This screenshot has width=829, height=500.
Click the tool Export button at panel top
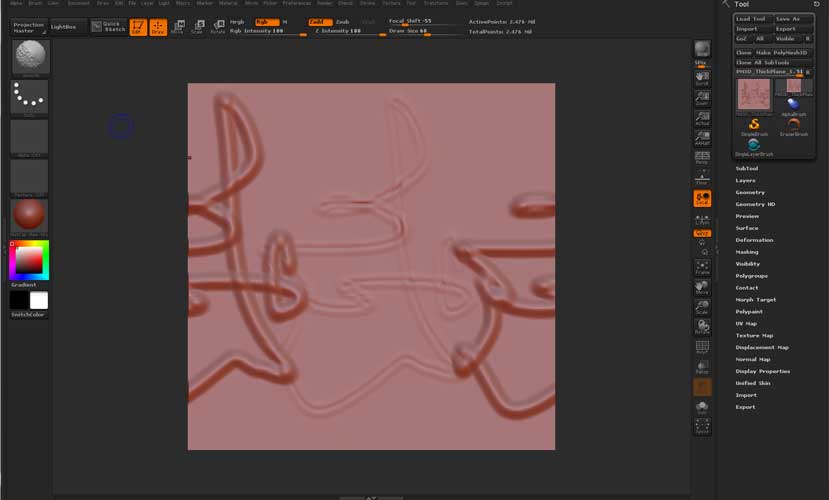(x=793, y=29)
